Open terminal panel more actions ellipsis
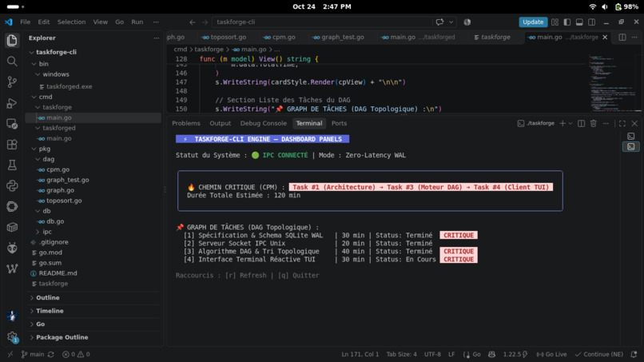 tap(606, 123)
